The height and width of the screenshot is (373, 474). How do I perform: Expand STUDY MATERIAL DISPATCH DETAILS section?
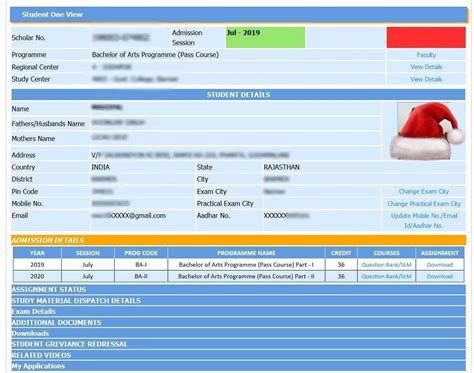click(238, 301)
